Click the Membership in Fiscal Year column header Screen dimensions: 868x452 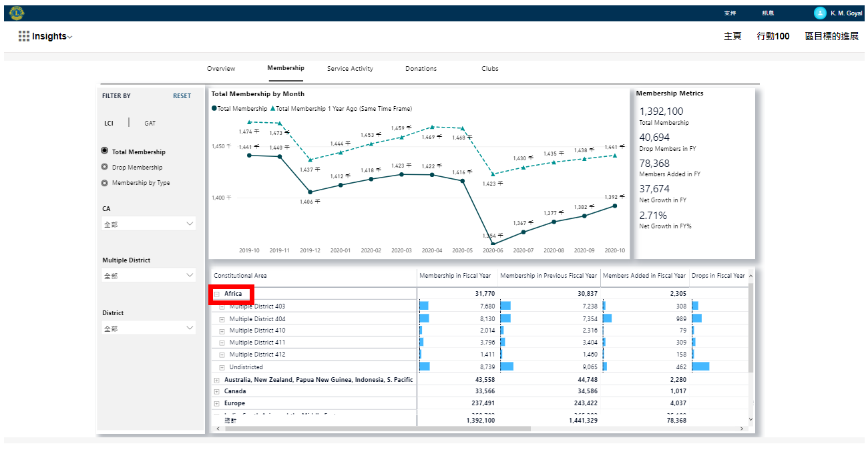pos(455,276)
